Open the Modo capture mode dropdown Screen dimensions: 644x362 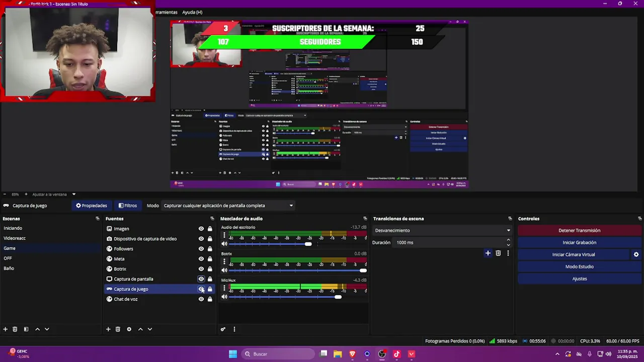(x=228, y=206)
